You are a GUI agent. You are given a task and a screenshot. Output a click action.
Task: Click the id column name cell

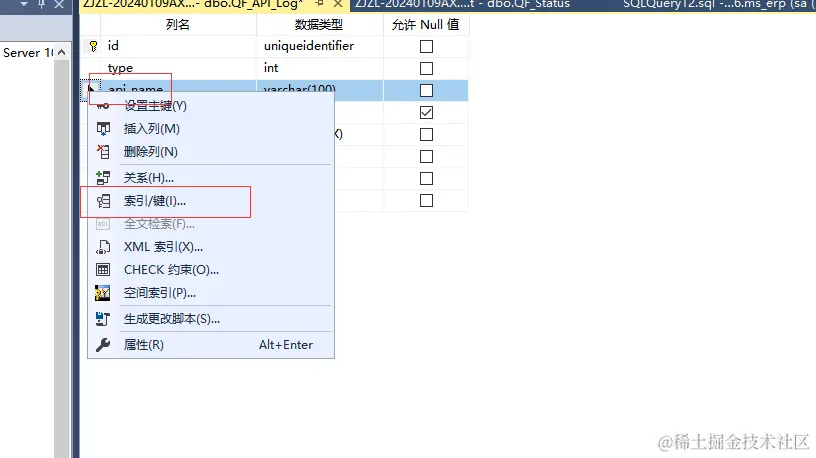coord(178,46)
